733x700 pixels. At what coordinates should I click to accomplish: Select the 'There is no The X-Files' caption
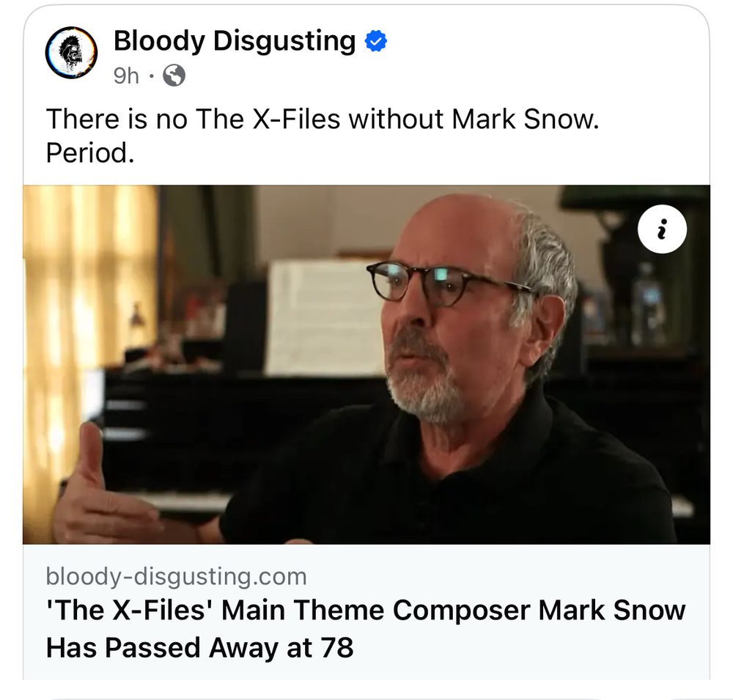tap(322, 119)
